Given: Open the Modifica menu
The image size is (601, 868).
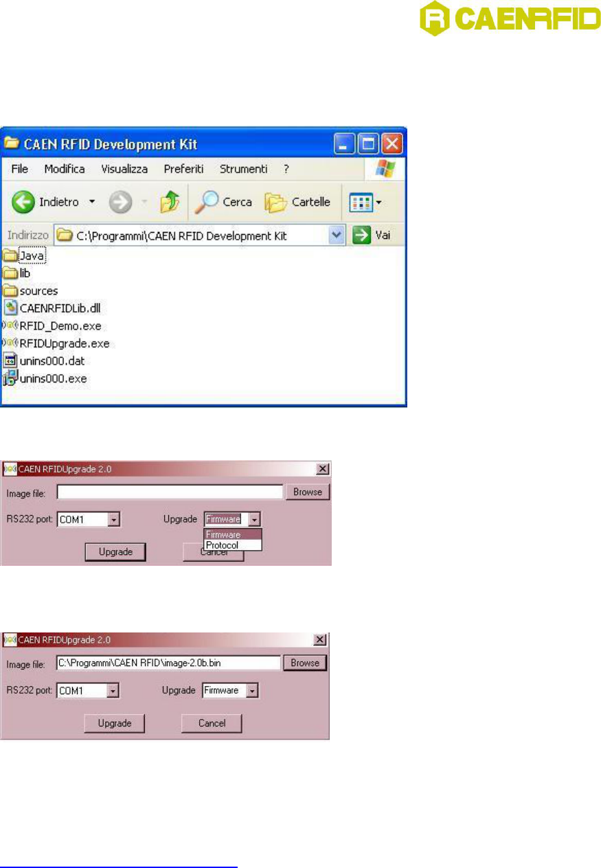Looking at the screenshot, I should point(65,169).
